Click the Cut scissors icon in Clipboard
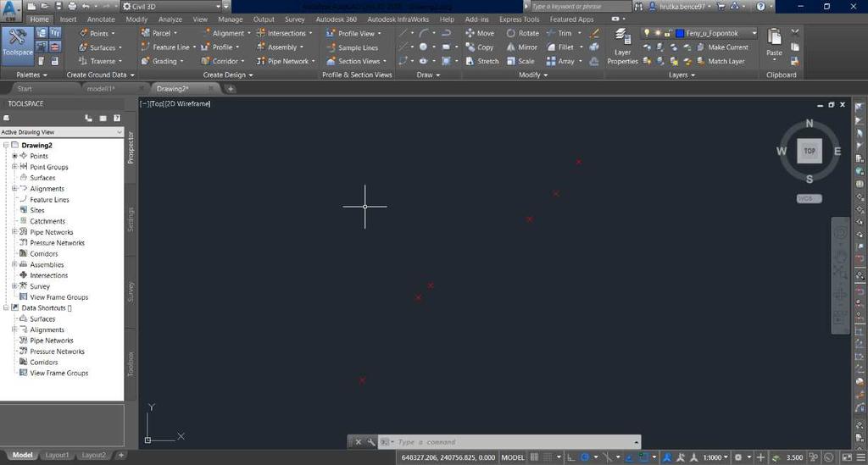 pos(795,33)
